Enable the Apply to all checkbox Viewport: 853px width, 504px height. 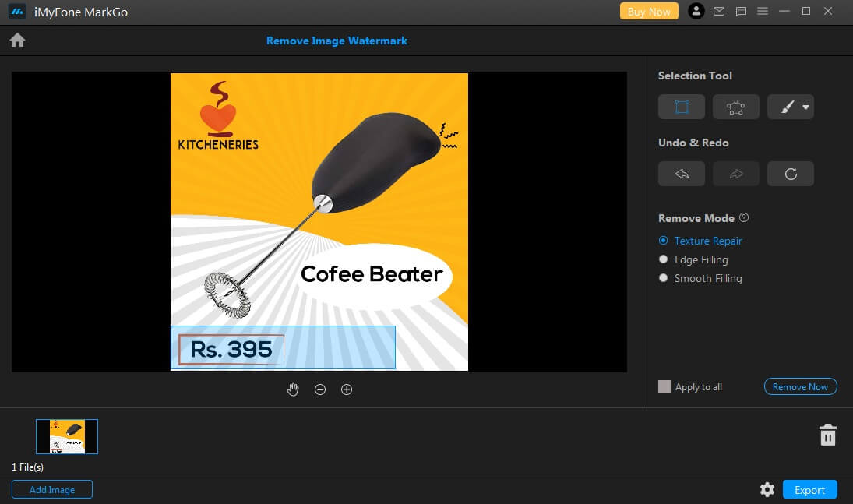point(664,386)
